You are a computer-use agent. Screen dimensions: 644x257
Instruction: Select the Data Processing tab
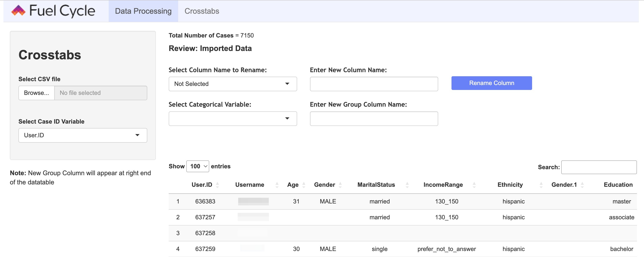143,11
